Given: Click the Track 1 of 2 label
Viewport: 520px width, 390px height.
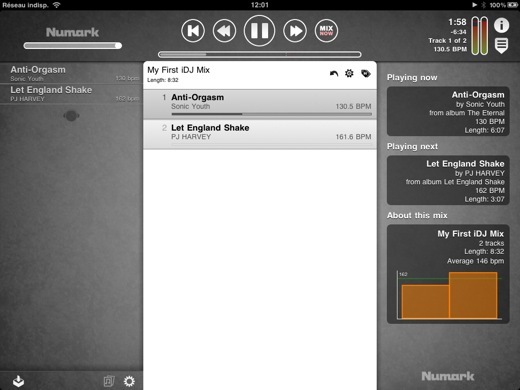Looking at the screenshot, I should (x=447, y=41).
